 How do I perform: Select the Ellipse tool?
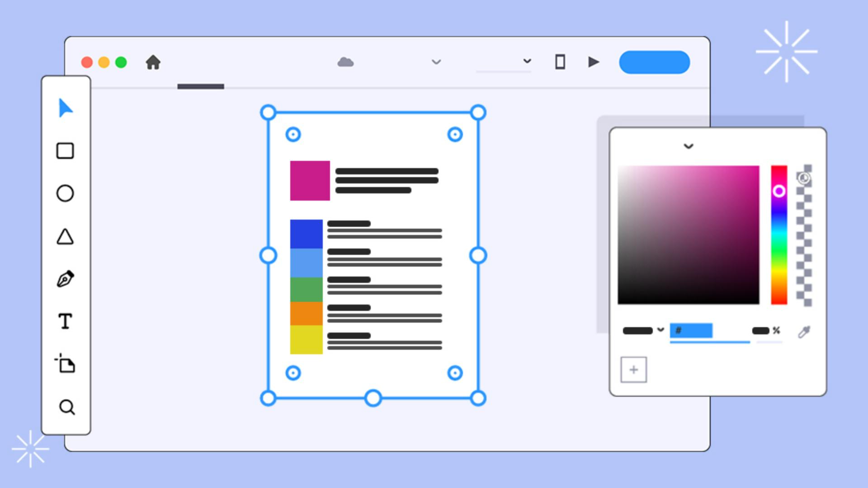65,193
